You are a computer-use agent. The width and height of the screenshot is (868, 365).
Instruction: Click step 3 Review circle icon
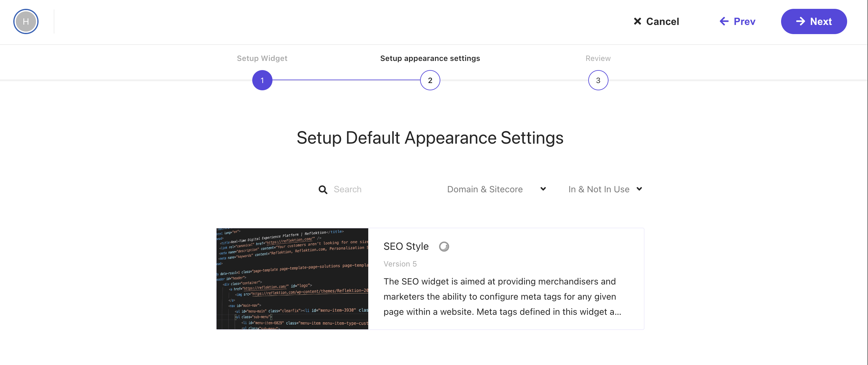pos(598,80)
